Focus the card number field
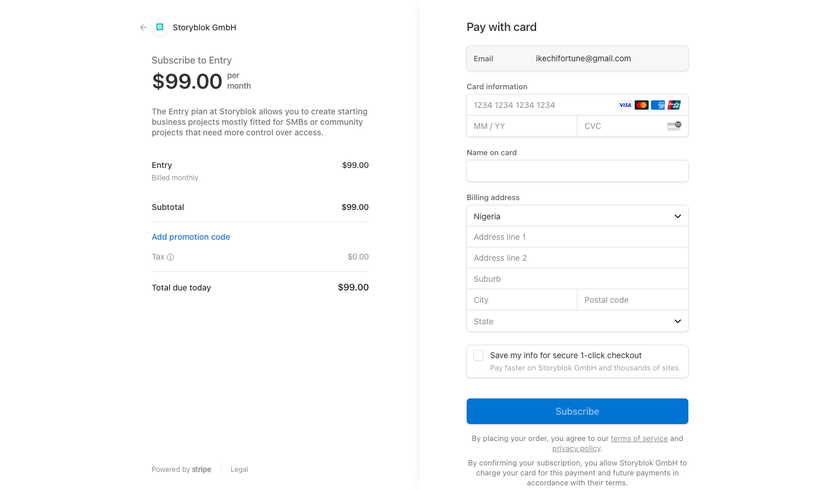Screen dimensions: 840x490 tap(540, 105)
